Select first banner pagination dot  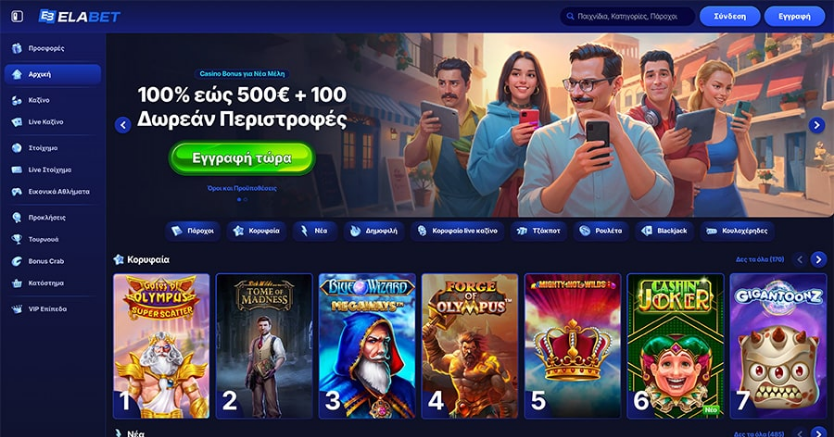tap(239, 200)
